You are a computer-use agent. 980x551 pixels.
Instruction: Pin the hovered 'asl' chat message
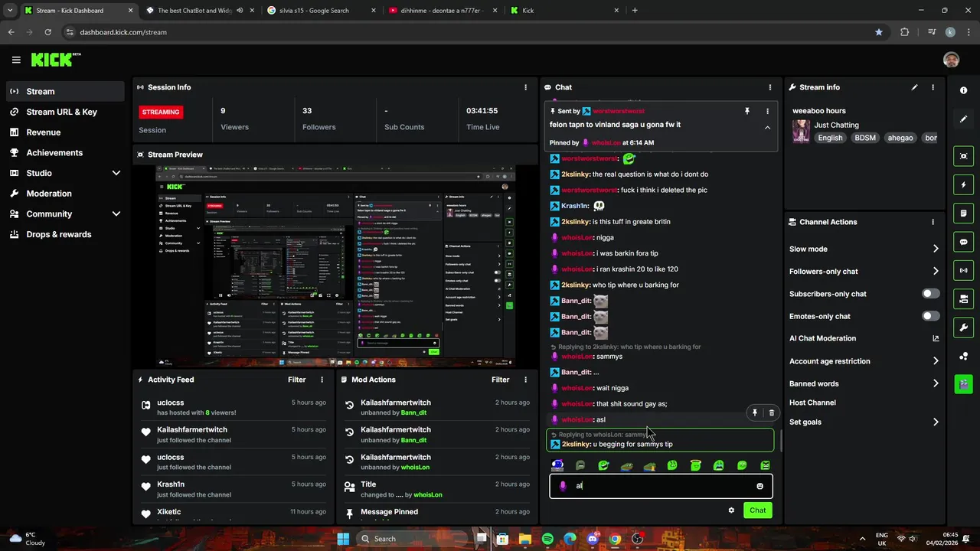[x=754, y=412]
